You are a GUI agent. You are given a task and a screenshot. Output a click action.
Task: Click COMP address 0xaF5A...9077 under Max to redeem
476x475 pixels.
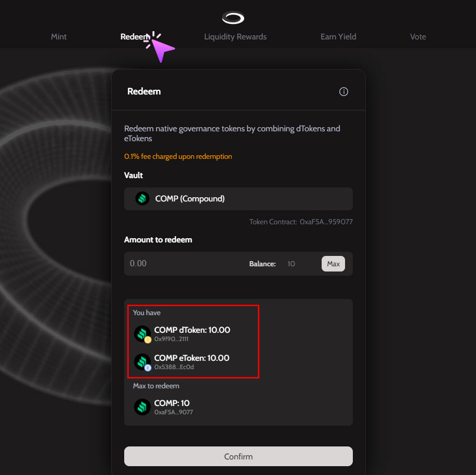(174, 412)
